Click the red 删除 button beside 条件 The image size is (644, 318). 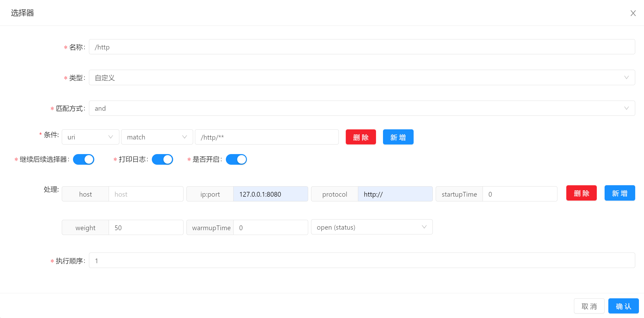point(361,137)
